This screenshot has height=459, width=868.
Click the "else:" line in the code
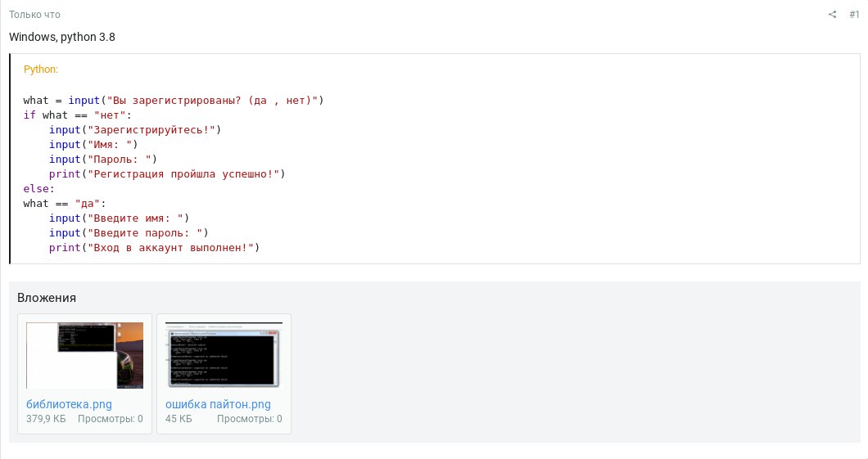click(x=38, y=188)
